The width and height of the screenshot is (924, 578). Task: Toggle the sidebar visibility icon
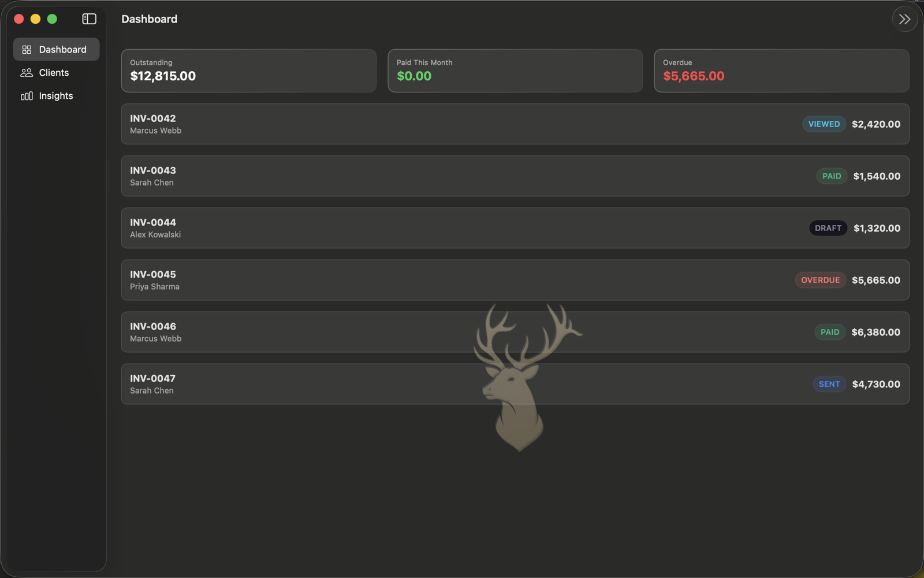(x=89, y=19)
